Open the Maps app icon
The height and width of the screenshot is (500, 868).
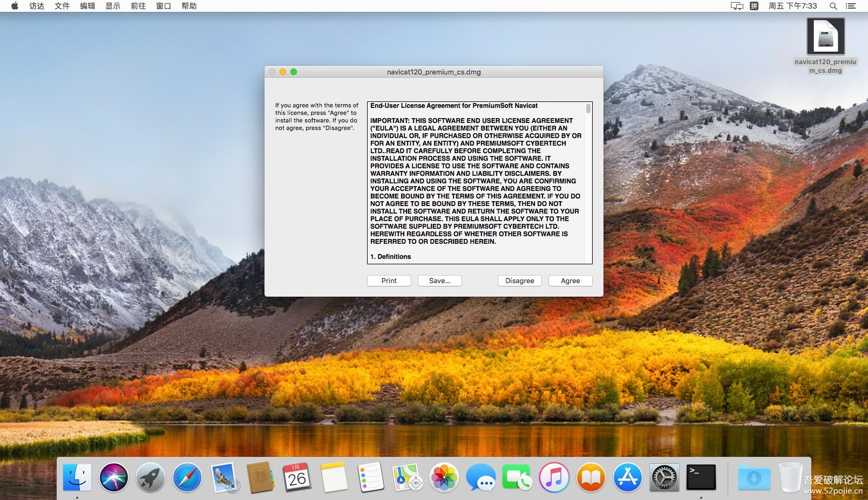407,477
